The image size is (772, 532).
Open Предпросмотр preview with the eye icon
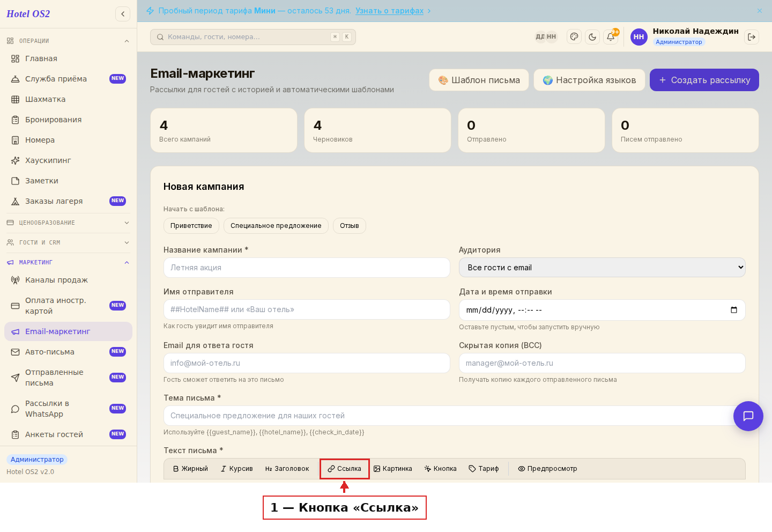pos(547,469)
